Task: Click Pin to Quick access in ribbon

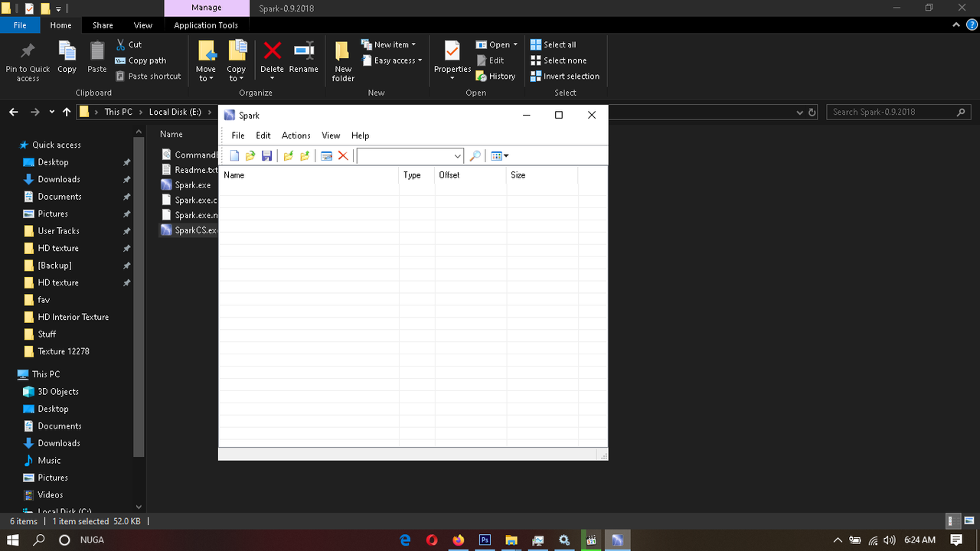Action: [x=28, y=61]
